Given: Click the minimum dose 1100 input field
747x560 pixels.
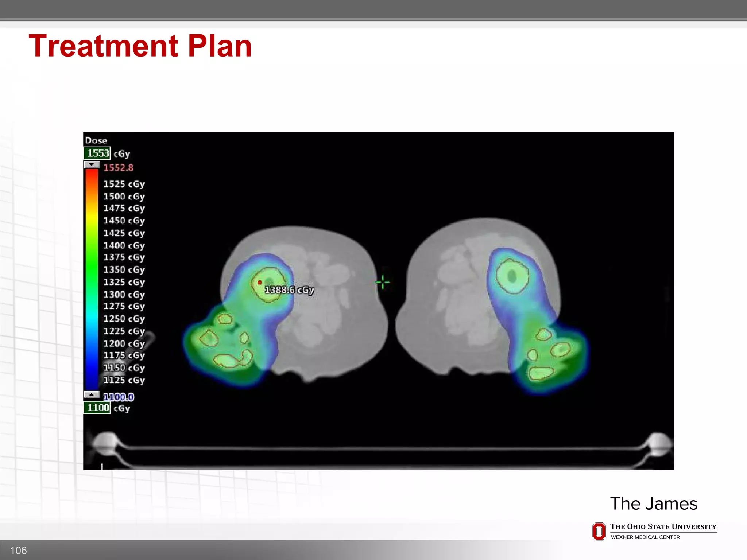Looking at the screenshot, I should (97, 408).
